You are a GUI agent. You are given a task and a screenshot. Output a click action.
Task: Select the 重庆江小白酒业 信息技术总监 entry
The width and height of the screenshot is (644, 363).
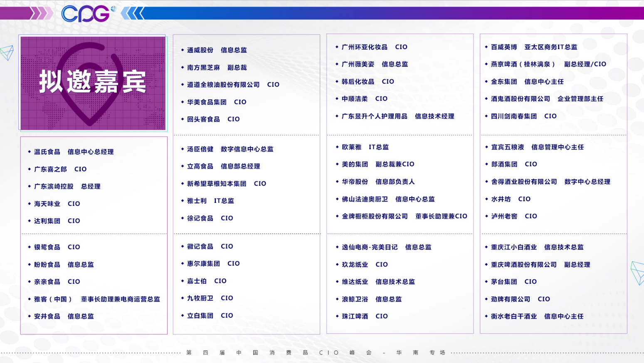(538, 247)
